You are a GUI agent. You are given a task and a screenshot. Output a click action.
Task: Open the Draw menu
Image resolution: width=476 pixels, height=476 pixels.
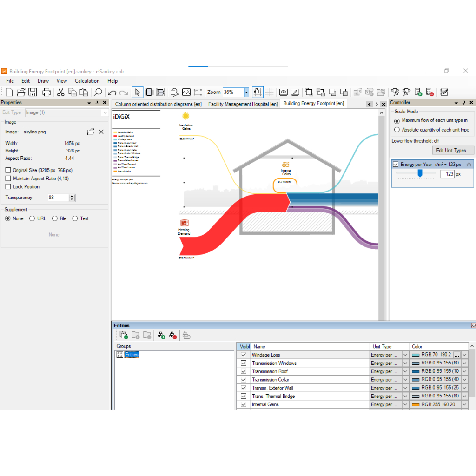click(43, 81)
